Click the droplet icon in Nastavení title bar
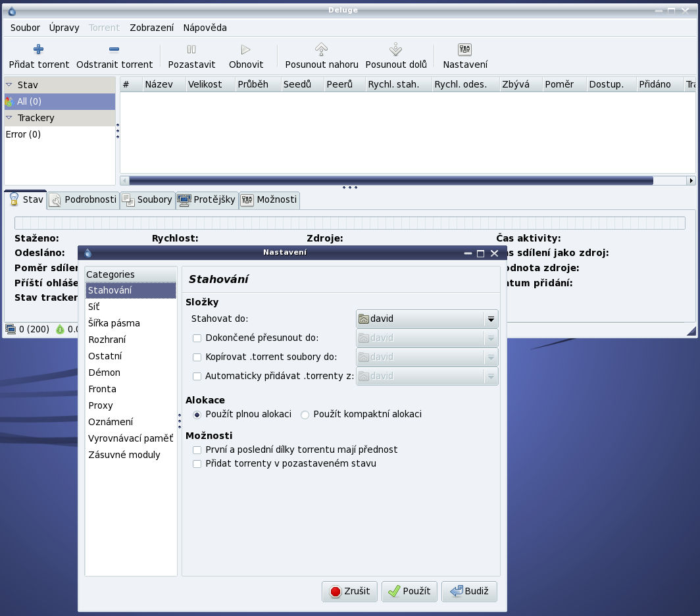700x616 pixels. pos(88,253)
